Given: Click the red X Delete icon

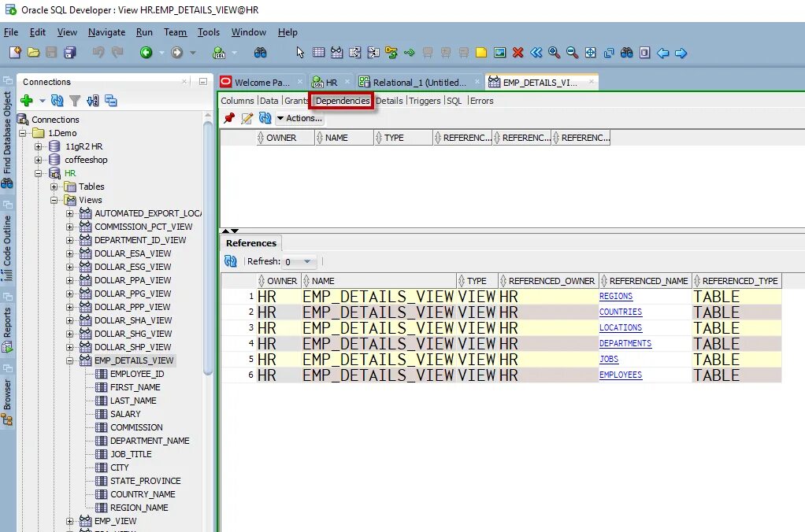Looking at the screenshot, I should pyautogui.click(x=518, y=52).
